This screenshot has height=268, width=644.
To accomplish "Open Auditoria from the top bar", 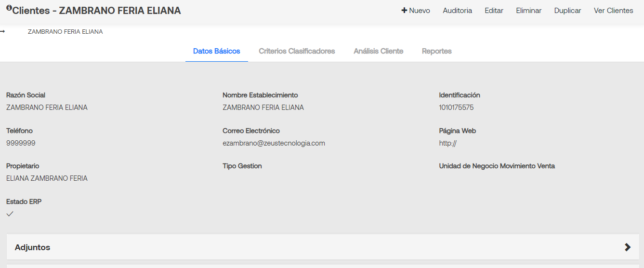I will tap(458, 11).
